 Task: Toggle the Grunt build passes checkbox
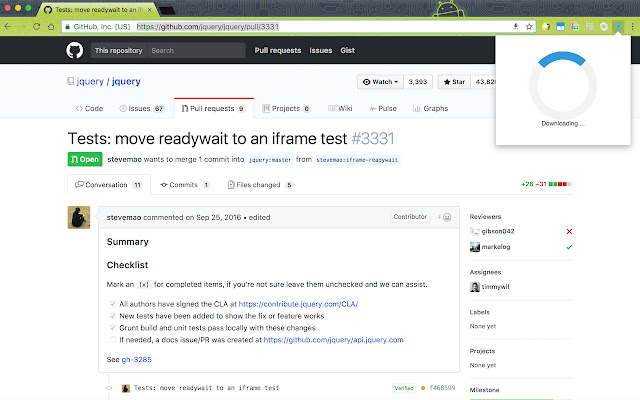(113, 328)
